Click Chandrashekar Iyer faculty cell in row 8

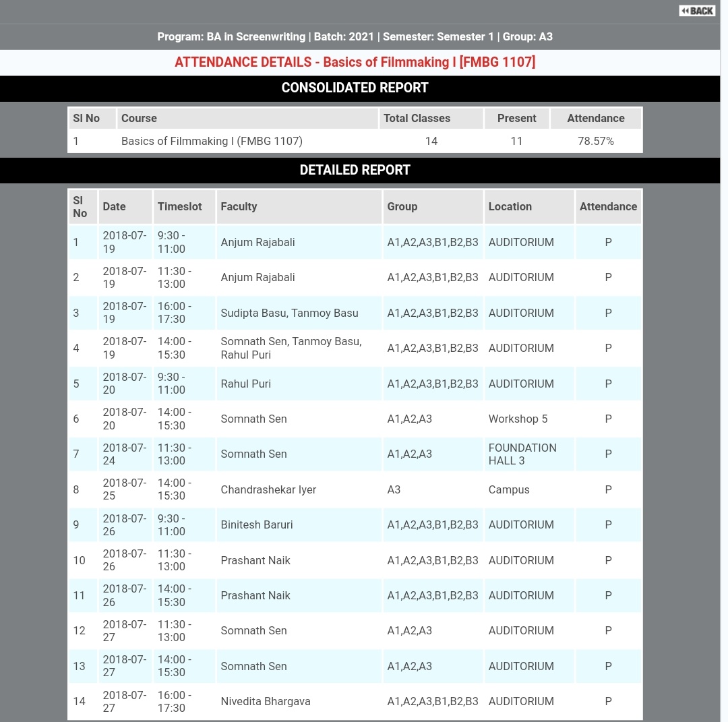pyautogui.click(x=268, y=489)
